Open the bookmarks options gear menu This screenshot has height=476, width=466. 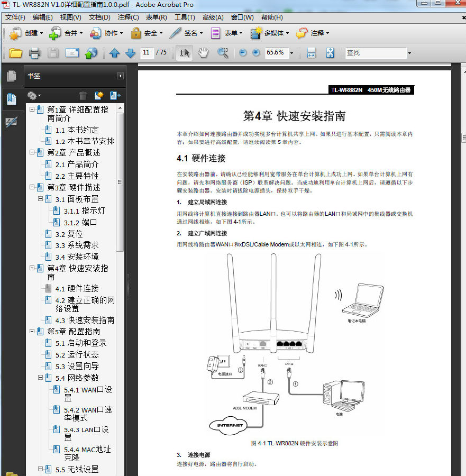tap(34, 96)
